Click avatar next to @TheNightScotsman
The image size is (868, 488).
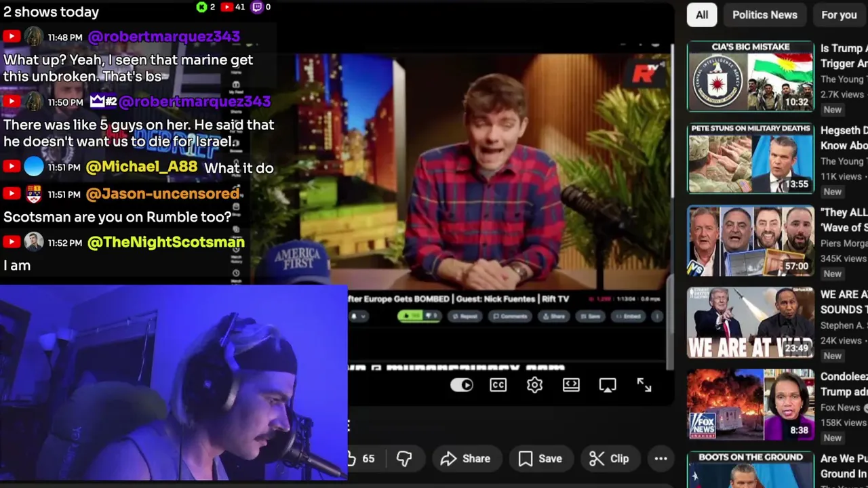(x=33, y=242)
